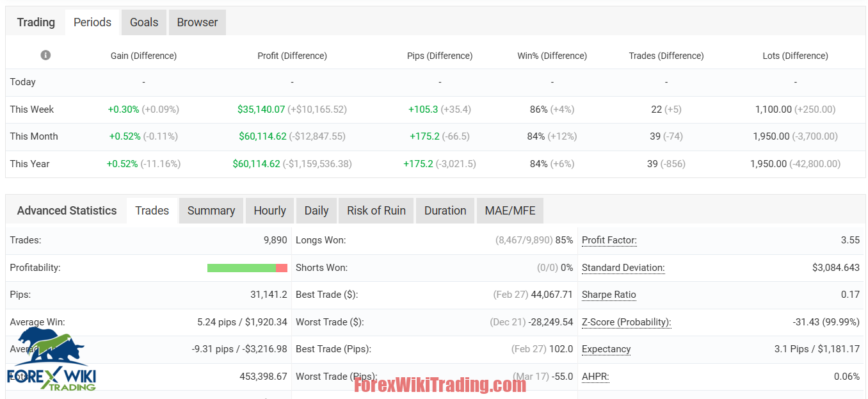Click Z-Score value -31.43 (99.99%)
Viewport: 868px width, 399px height.
coord(826,322)
